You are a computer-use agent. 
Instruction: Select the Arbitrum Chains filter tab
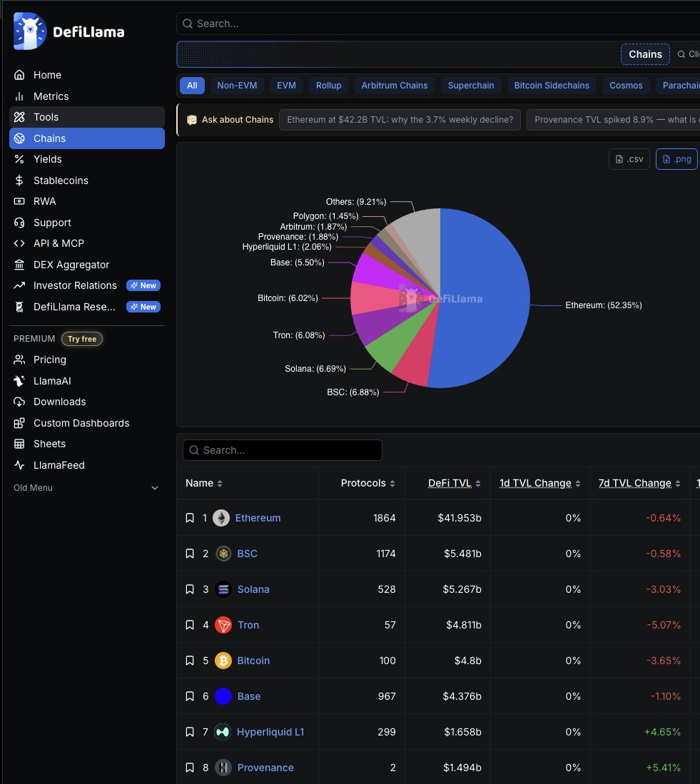(x=395, y=86)
